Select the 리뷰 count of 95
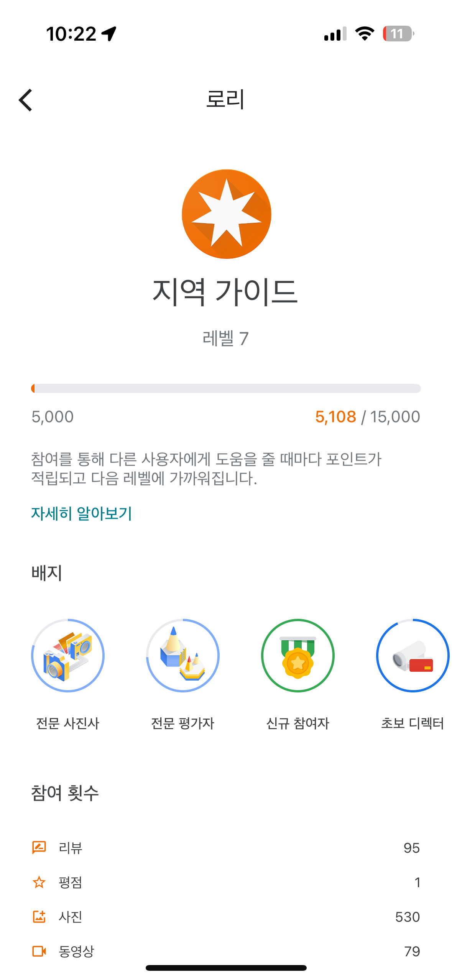Viewport: 452px width, 980px height. click(411, 848)
